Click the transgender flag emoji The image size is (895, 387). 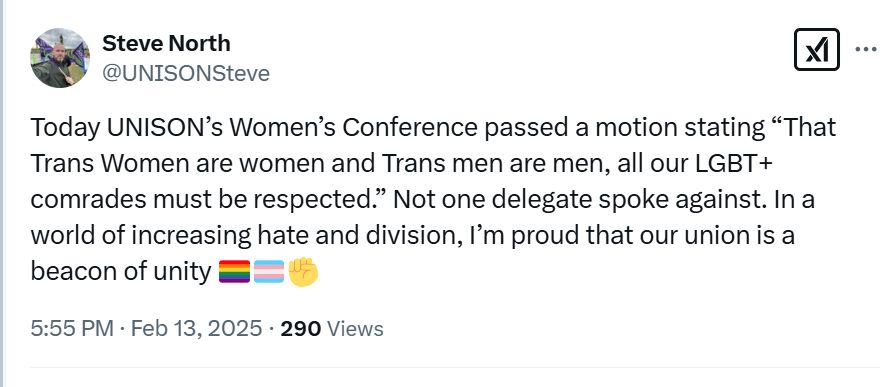(x=269, y=272)
